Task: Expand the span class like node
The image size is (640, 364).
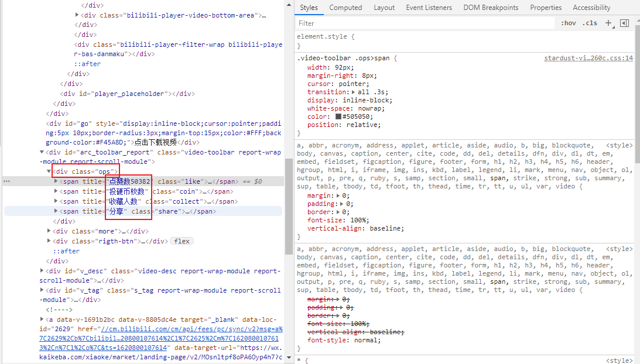Action: pyautogui.click(x=56, y=181)
